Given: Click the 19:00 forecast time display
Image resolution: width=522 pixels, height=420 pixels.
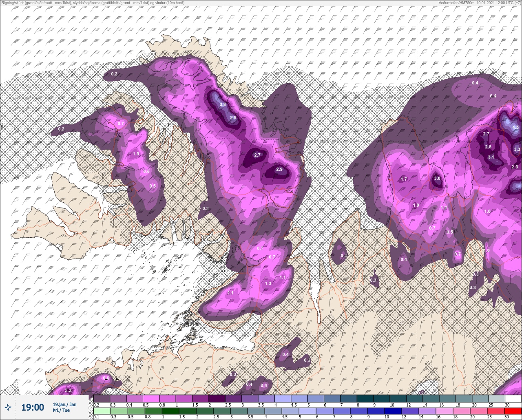Looking at the screenshot, I should tap(33, 407).
